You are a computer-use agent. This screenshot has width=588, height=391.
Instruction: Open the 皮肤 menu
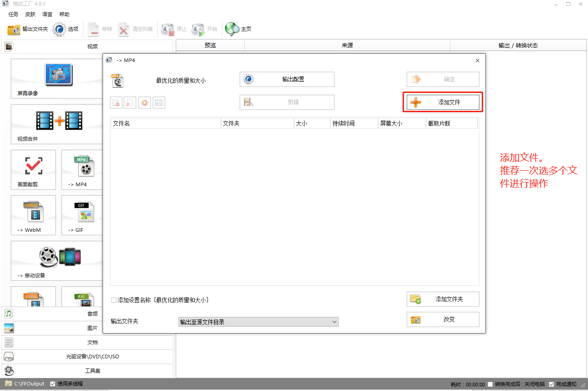click(30, 14)
